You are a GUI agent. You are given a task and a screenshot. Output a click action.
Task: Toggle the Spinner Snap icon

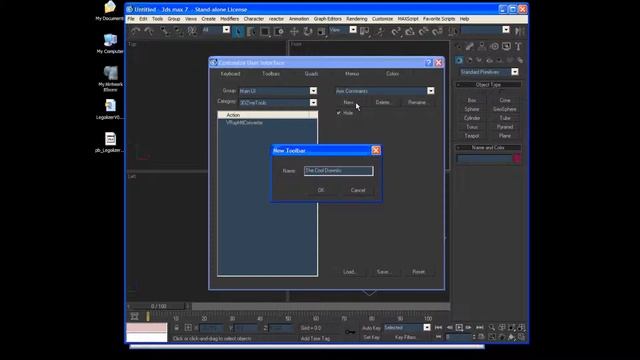pyautogui.click(x=438, y=31)
